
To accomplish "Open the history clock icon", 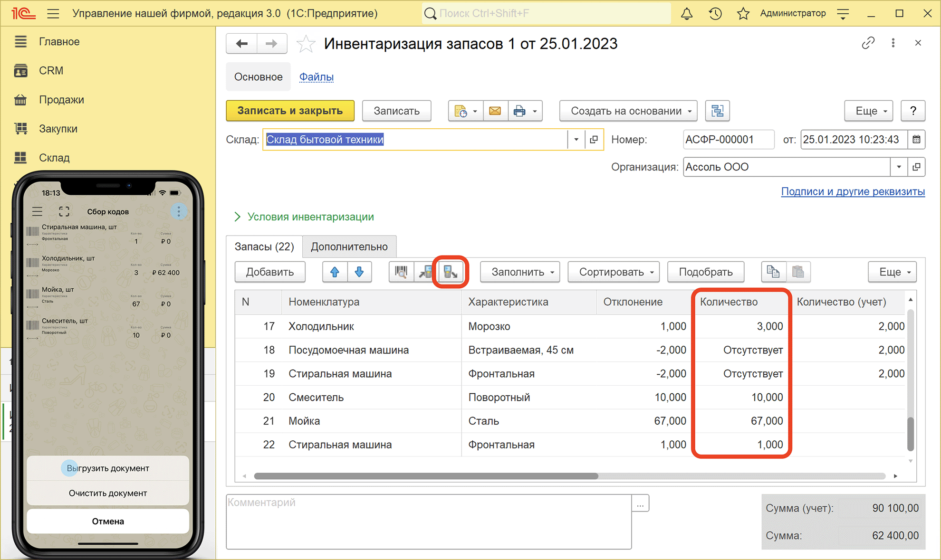I will (715, 13).
